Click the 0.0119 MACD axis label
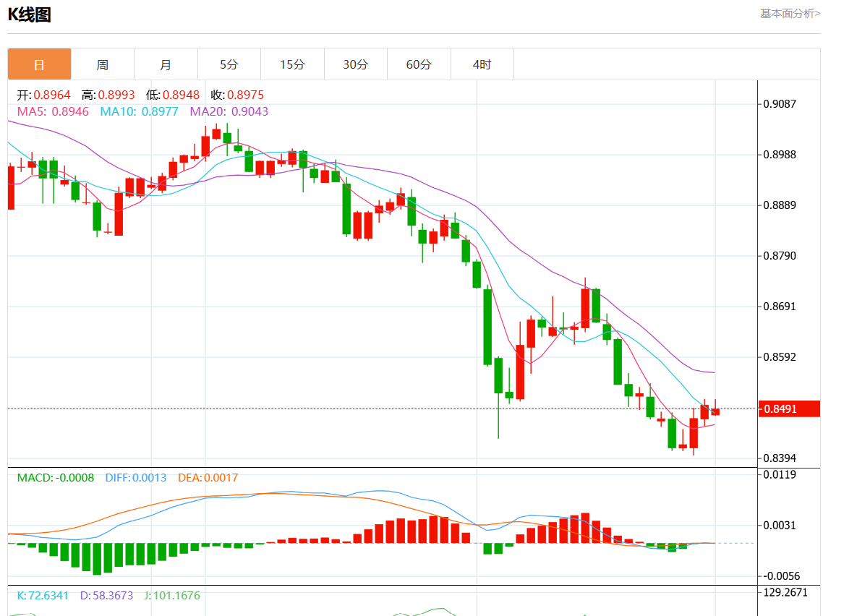Image resolution: width=857 pixels, height=616 pixels. (x=780, y=474)
